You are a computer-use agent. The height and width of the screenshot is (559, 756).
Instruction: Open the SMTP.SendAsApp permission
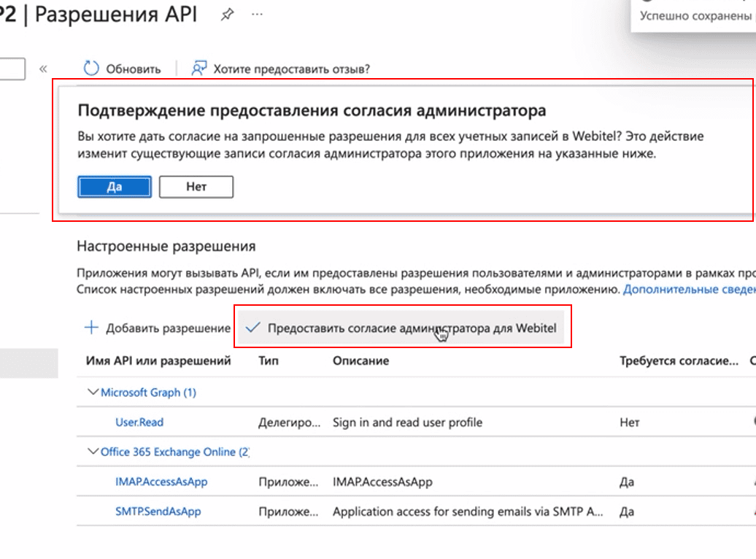tap(158, 512)
